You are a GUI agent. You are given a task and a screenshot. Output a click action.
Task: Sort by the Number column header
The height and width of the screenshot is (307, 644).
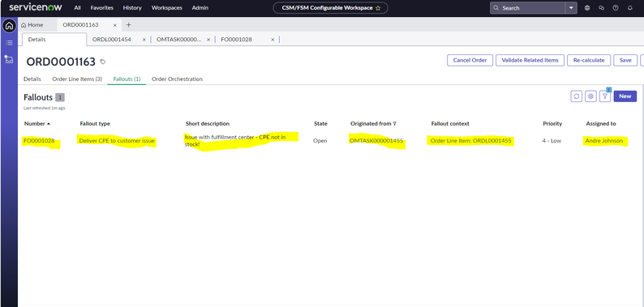click(x=37, y=124)
